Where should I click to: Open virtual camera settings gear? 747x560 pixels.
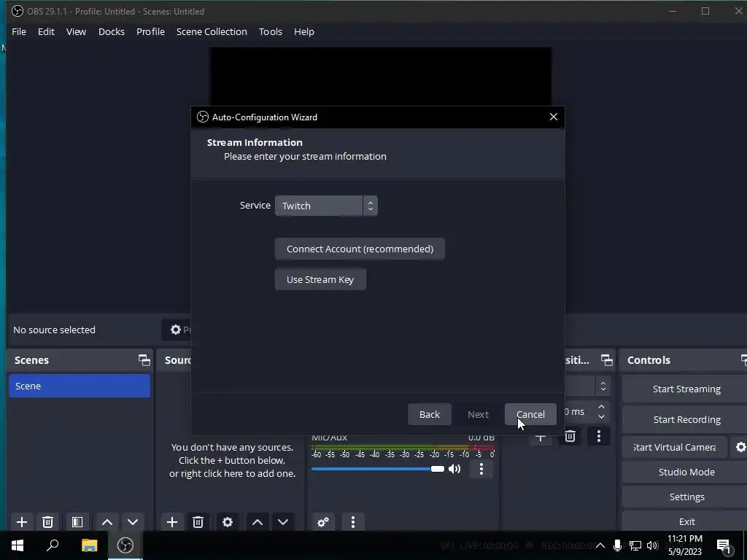click(740, 447)
